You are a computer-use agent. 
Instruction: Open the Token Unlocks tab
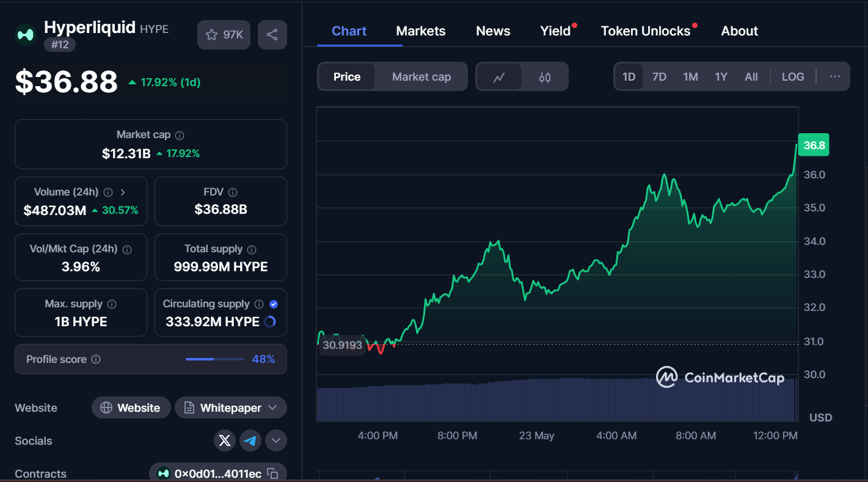(x=646, y=31)
